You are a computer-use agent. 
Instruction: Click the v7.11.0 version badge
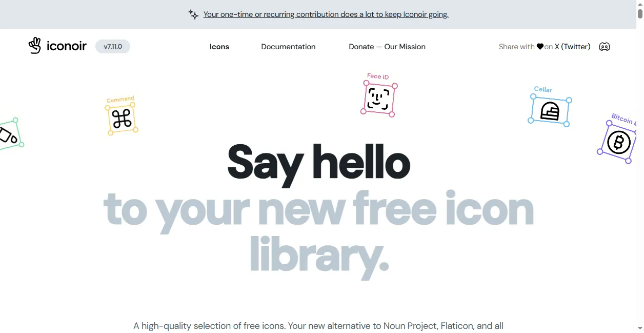click(113, 47)
